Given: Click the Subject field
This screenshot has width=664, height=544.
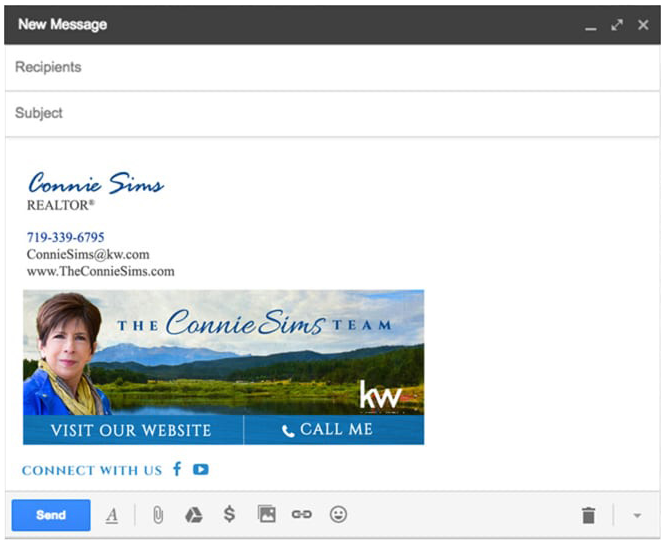Looking at the screenshot, I should click(x=330, y=113).
